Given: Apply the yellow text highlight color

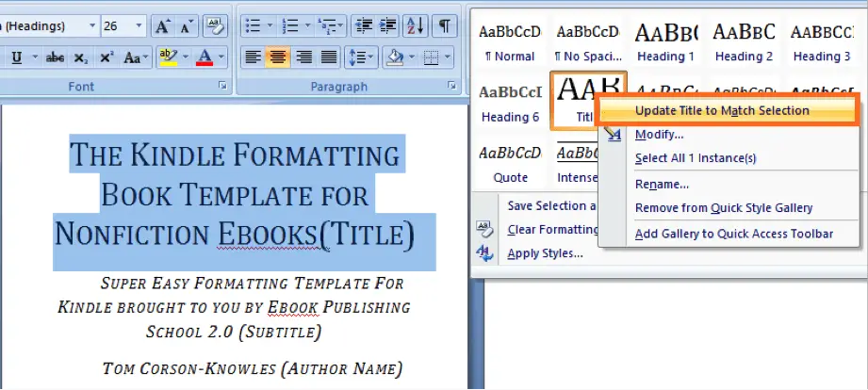Looking at the screenshot, I should pos(168,57).
